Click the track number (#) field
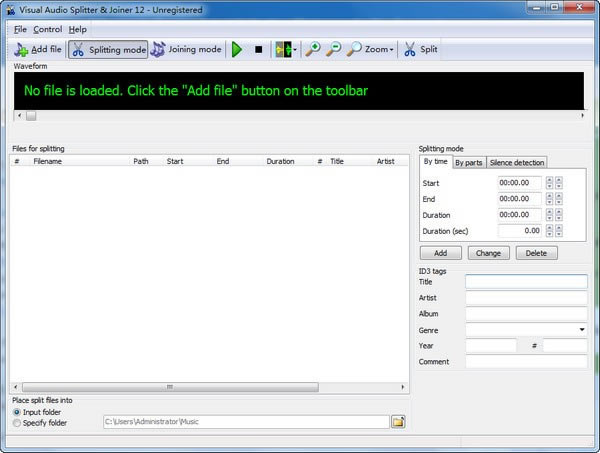 pos(565,346)
